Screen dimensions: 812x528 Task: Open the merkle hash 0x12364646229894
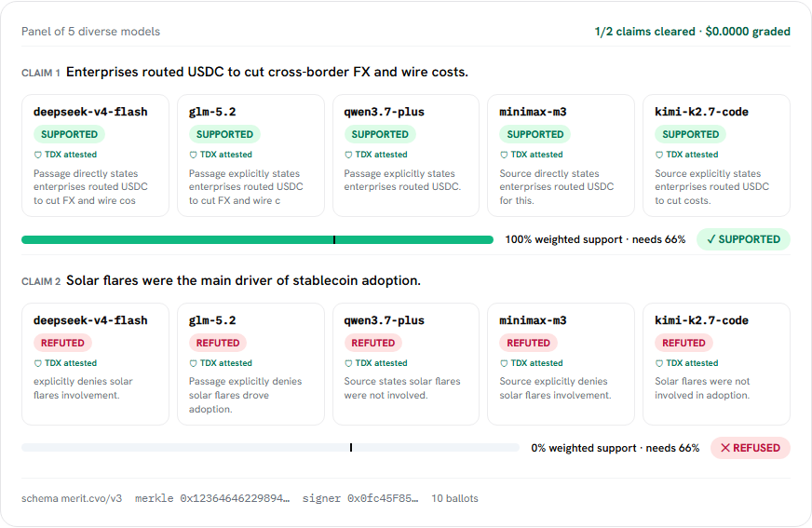[212, 498]
